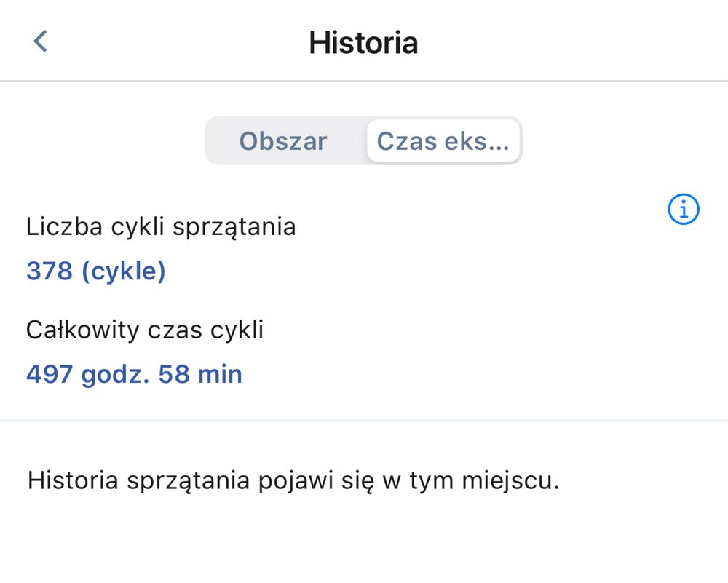Image resolution: width=728 pixels, height=583 pixels.
Task: Go back using the left chevron arrow
Action: 40,41
